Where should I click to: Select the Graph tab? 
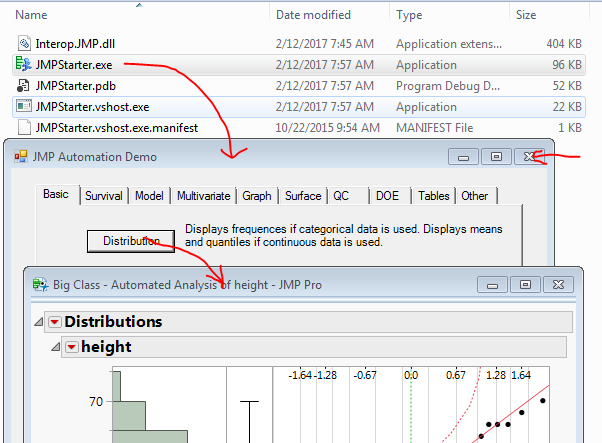tap(257, 196)
